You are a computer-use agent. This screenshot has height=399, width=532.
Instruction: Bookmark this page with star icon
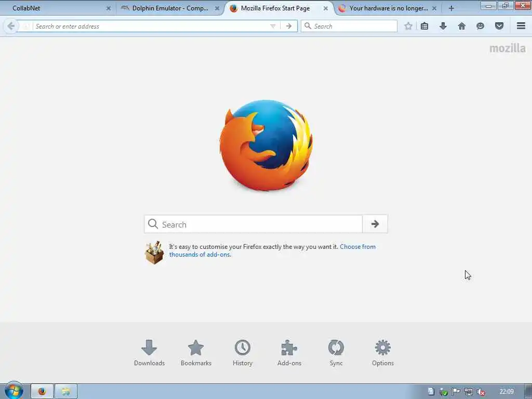(x=408, y=26)
